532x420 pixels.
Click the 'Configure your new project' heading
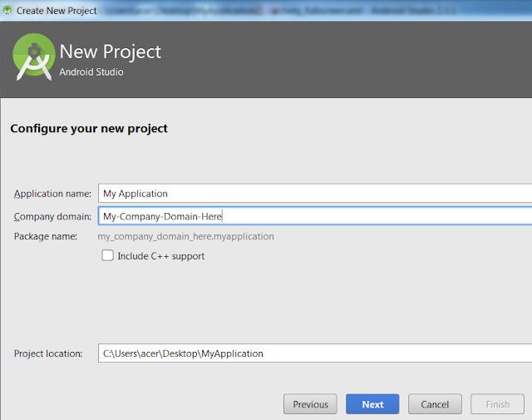pyautogui.click(x=89, y=129)
